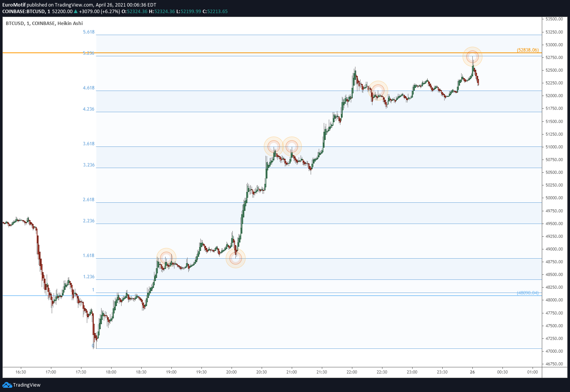Screen dimensions: 570x392
Task: Click the circle marker on 1.618 level near 19:00
Action: 166,258
